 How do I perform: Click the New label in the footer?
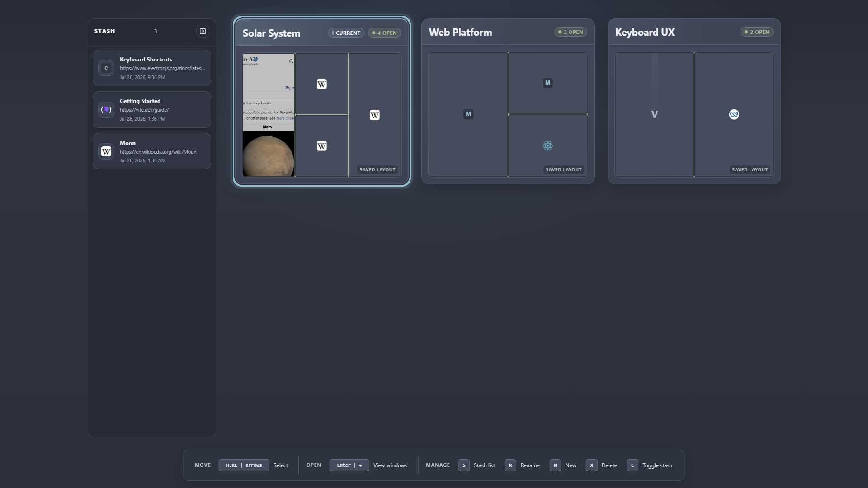point(571,465)
